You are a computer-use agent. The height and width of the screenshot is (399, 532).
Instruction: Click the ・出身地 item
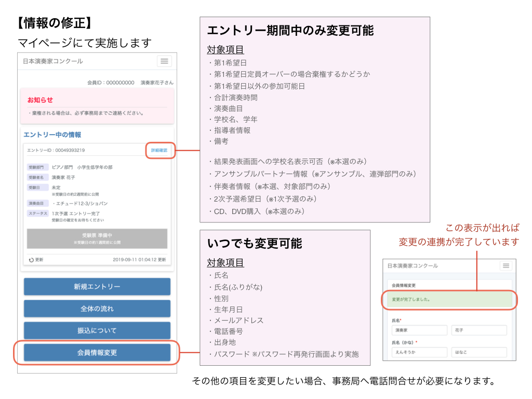coord(222,342)
